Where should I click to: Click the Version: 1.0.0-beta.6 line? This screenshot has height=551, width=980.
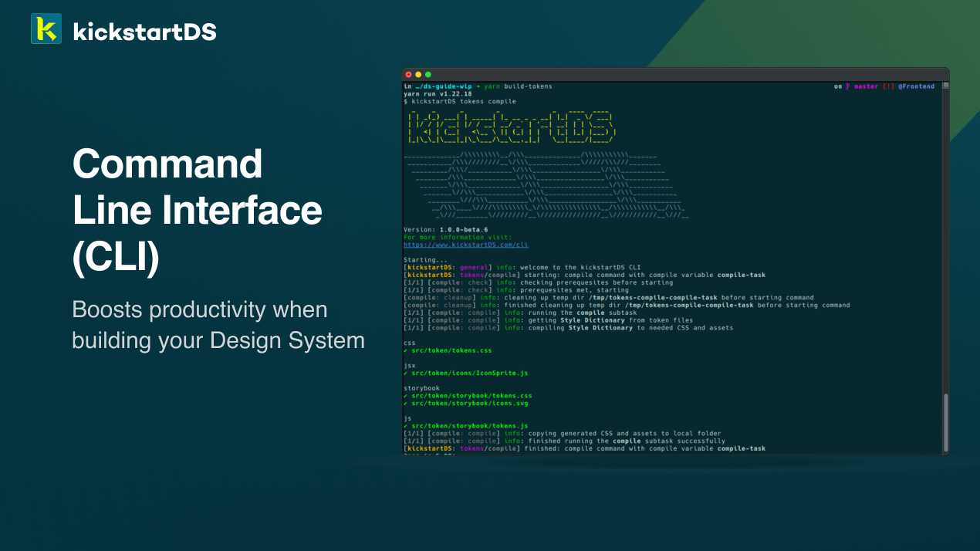tap(448, 230)
